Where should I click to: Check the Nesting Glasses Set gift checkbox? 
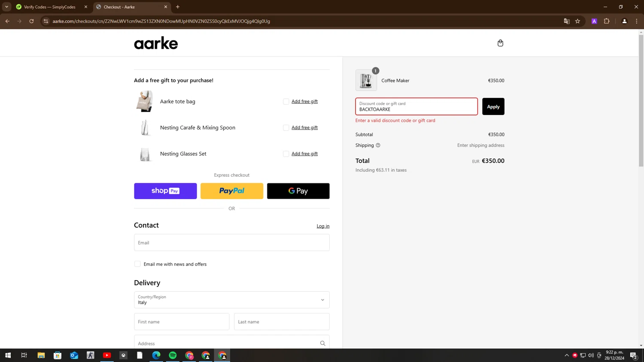286,154
